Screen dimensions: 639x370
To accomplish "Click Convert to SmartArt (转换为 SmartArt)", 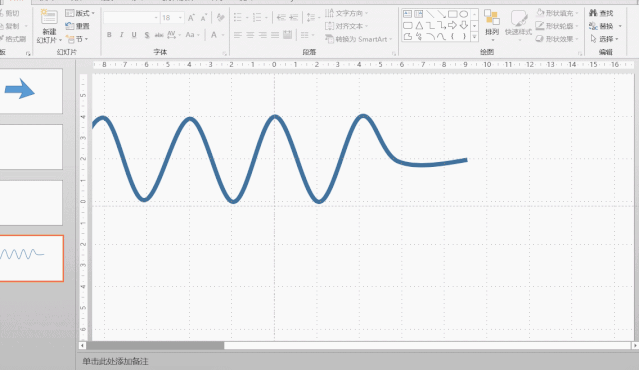I will pyautogui.click(x=358, y=39).
